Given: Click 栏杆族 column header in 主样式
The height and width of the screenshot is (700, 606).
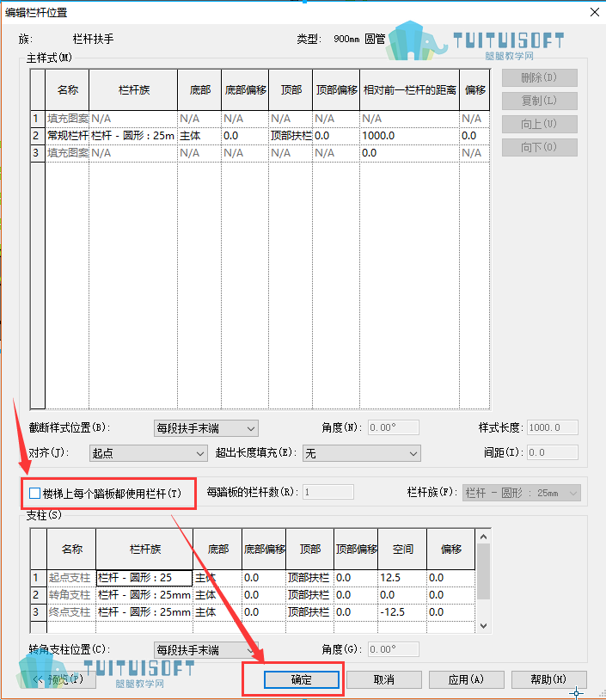Looking at the screenshot, I should point(133,90).
